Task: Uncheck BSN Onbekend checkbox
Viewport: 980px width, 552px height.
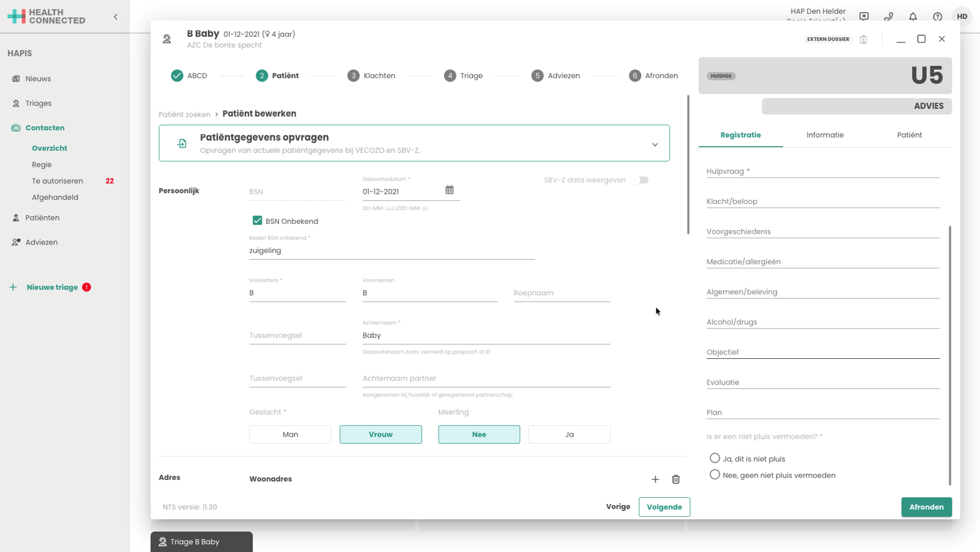Action: coord(257,220)
